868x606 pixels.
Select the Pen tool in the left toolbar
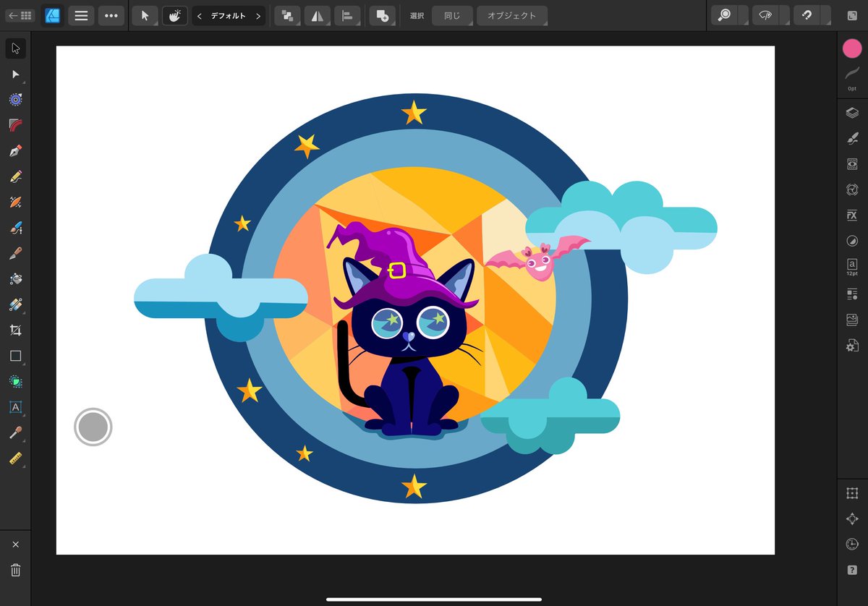[x=16, y=150]
